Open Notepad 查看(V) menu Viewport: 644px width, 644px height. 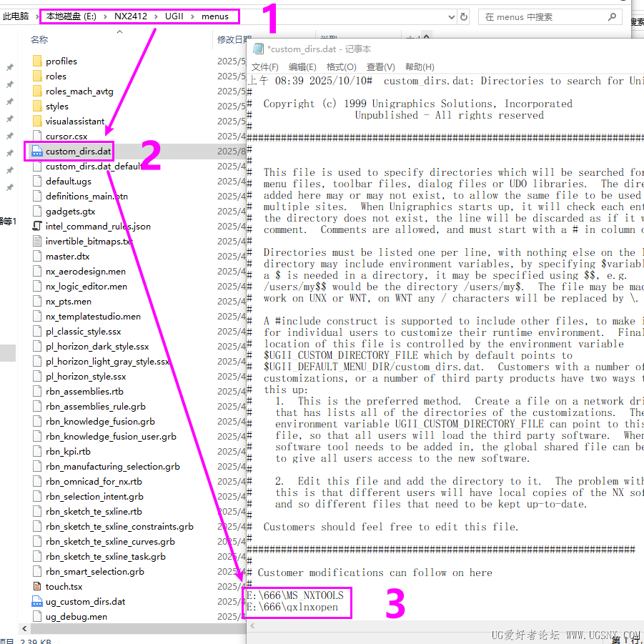[381, 67]
